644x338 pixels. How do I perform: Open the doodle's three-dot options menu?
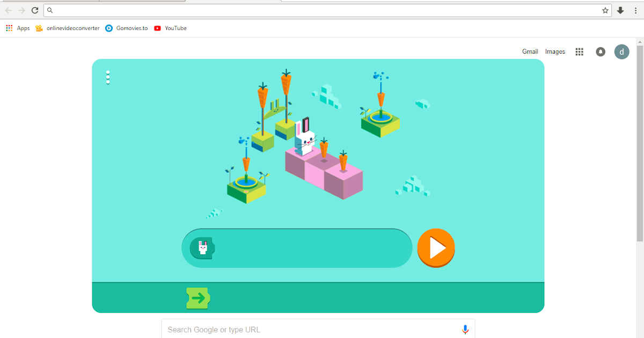[108, 77]
